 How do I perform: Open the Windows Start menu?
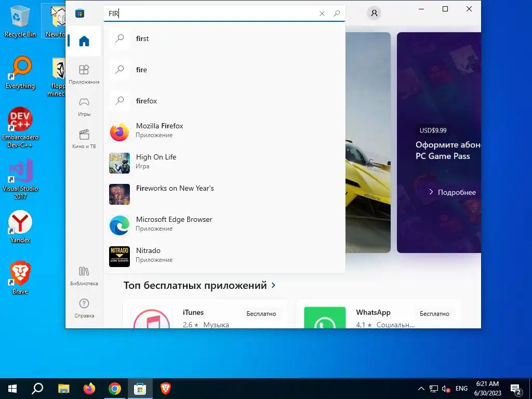point(12,389)
